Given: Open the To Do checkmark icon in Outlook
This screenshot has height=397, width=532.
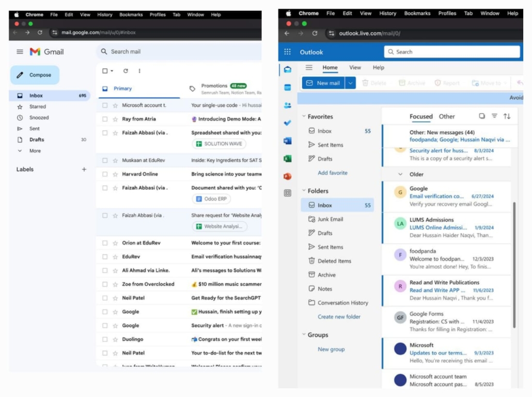Looking at the screenshot, I should (287, 123).
